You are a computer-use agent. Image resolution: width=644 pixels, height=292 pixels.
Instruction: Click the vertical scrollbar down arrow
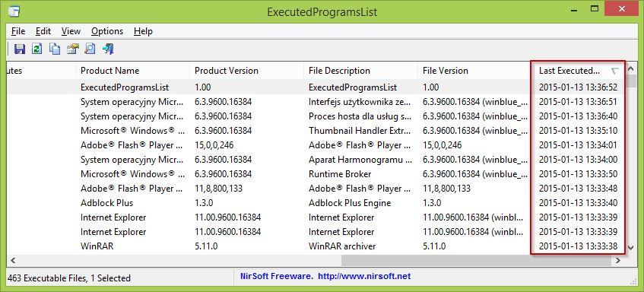[631, 248]
